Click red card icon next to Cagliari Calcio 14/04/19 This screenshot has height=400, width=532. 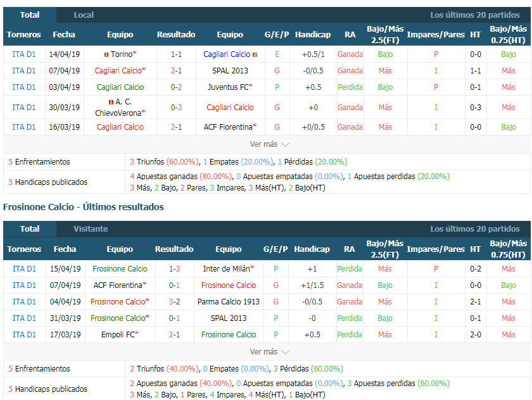tap(255, 54)
